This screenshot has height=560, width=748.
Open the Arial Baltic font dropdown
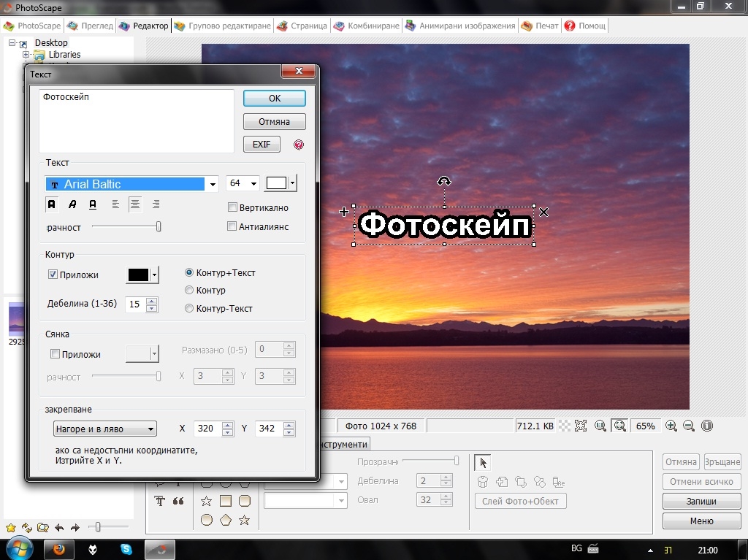pyautogui.click(x=213, y=184)
